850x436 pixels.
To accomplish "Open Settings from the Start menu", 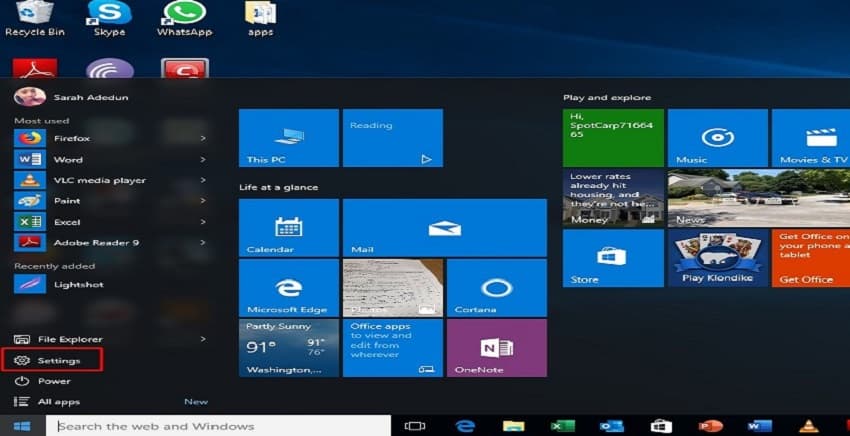I will coord(51,360).
